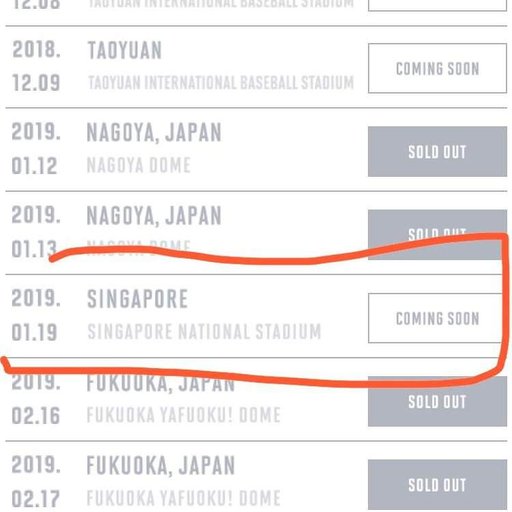Click the 02.16 date label
Image resolution: width=512 pixels, height=512 pixels.
click(x=36, y=415)
